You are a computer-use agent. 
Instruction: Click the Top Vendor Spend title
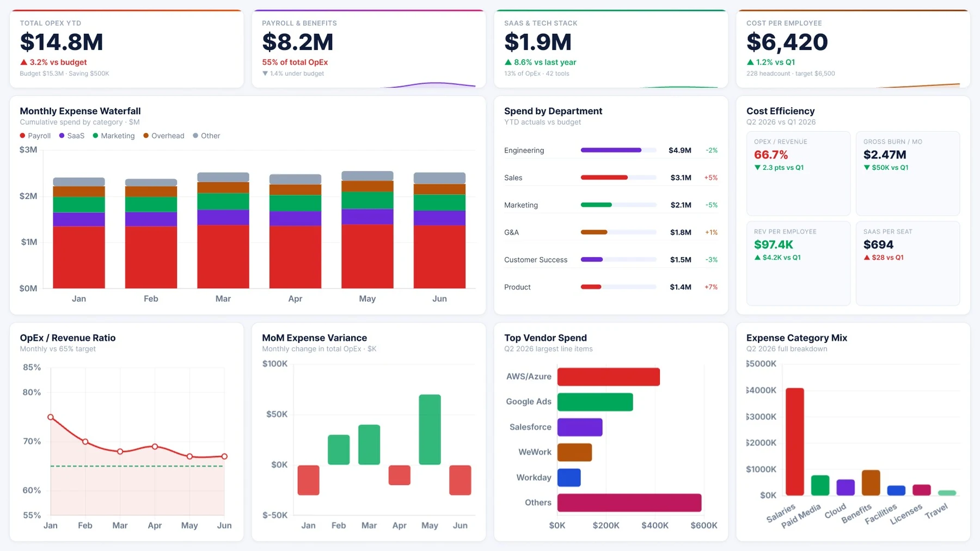546,338
